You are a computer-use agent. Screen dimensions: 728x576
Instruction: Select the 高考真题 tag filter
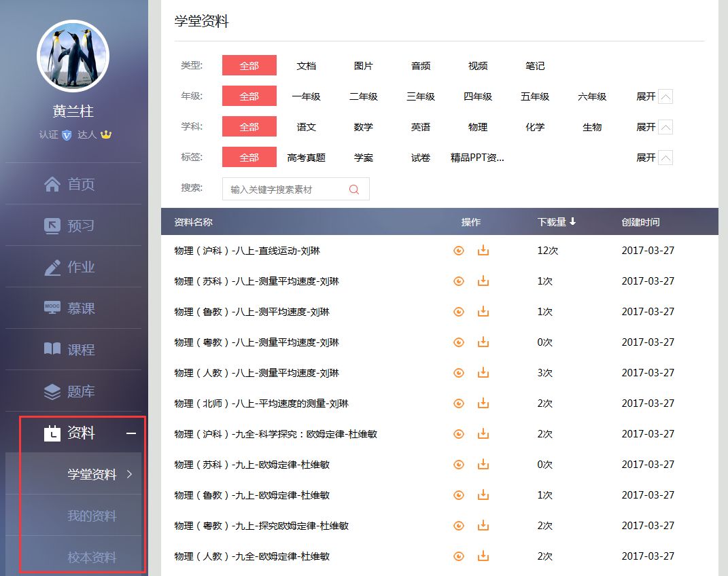tap(307, 157)
